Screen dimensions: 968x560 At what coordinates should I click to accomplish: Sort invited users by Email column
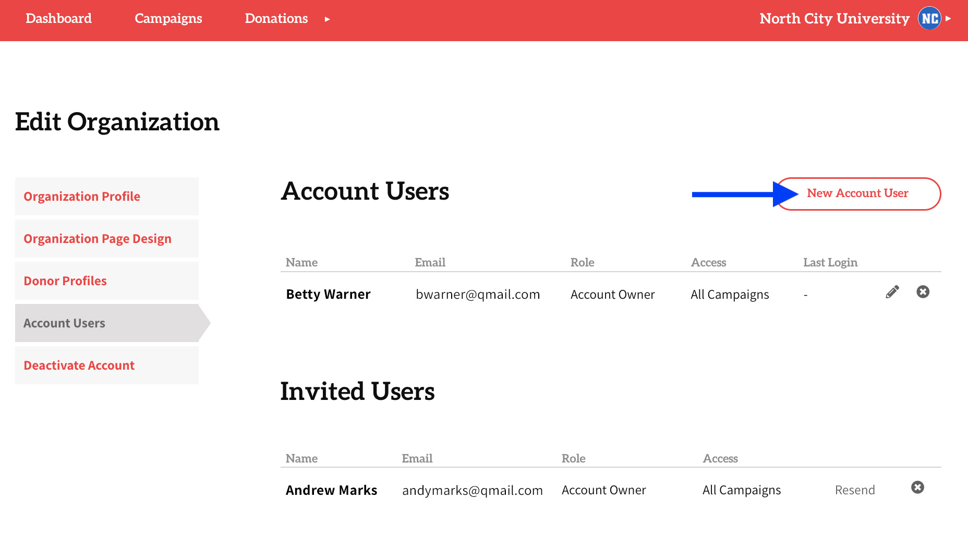click(x=417, y=458)
